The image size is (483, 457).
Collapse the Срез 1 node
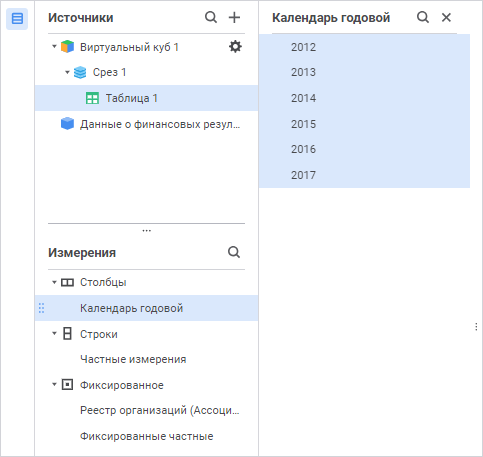coord(67,72)
